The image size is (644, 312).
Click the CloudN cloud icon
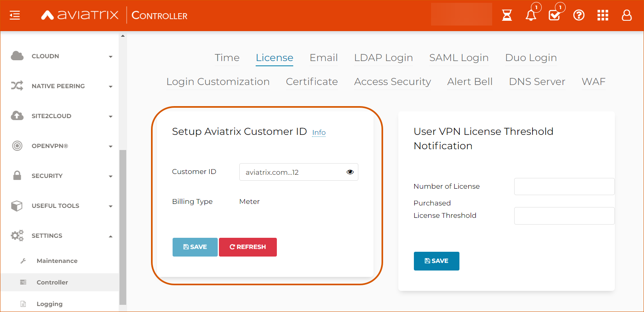[17, 56]
